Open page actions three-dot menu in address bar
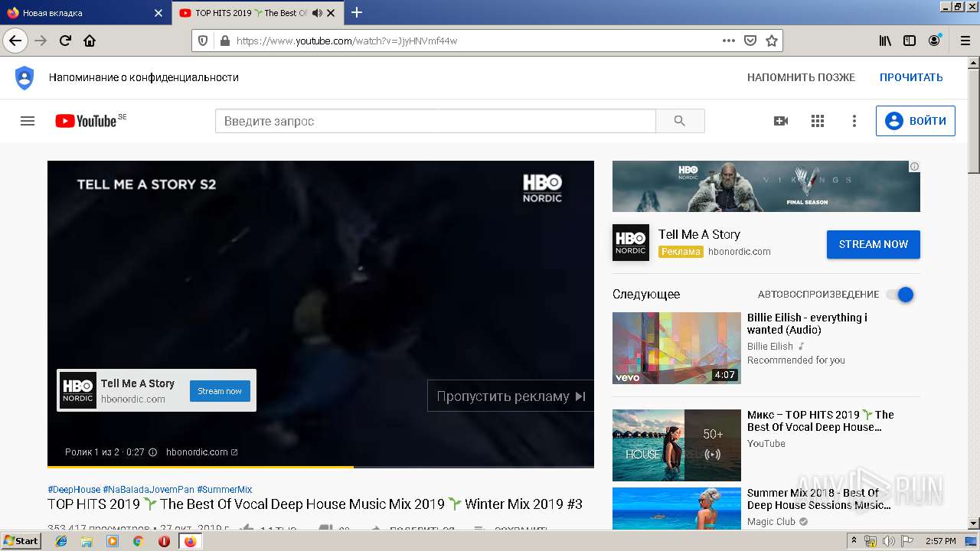The width and height of the screenshot is (980, 551). [729, 41]
